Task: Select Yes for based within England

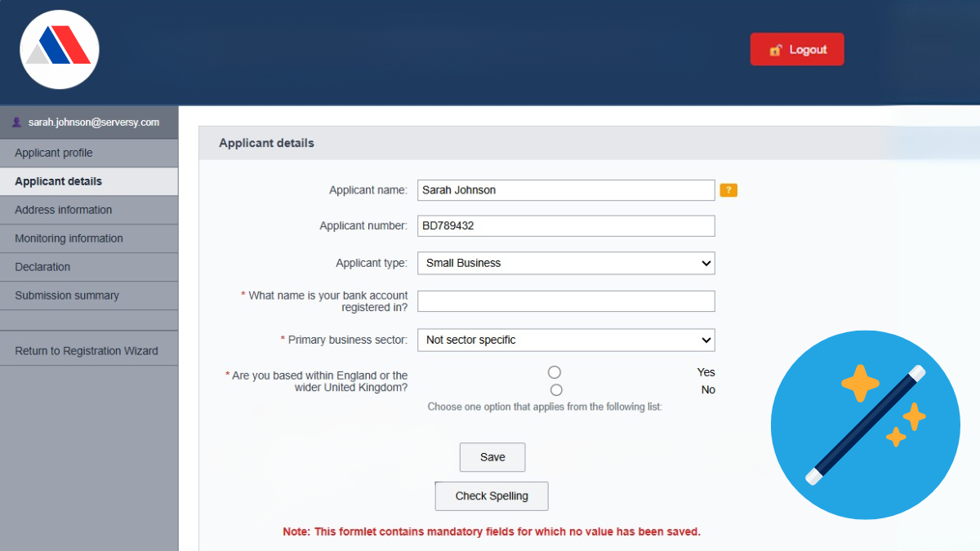Action: point(555,372)
